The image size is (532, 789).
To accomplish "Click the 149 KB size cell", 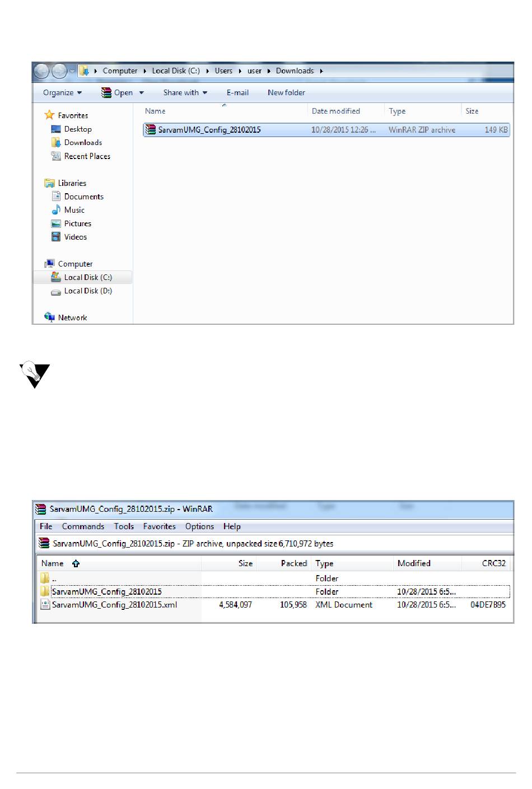I will pos(496,130).
